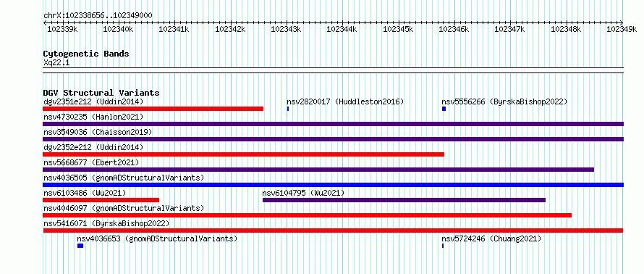This screenshot has width=644, height=274.
Task: Click the DGV Structural Variants track title
Action: pos(101,93)
